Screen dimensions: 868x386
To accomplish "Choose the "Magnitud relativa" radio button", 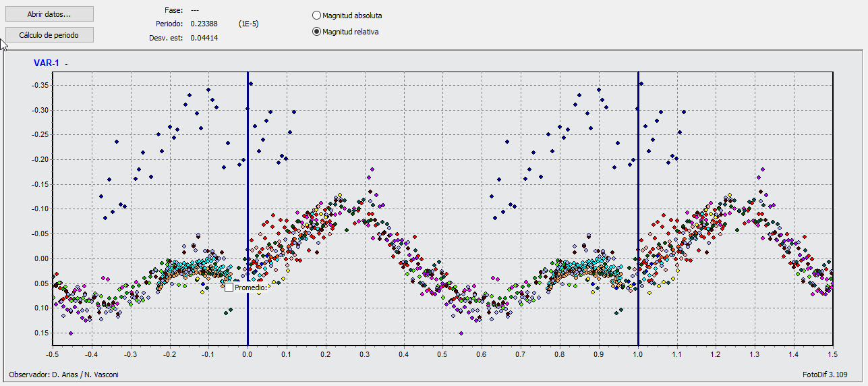I will point(317,32).
